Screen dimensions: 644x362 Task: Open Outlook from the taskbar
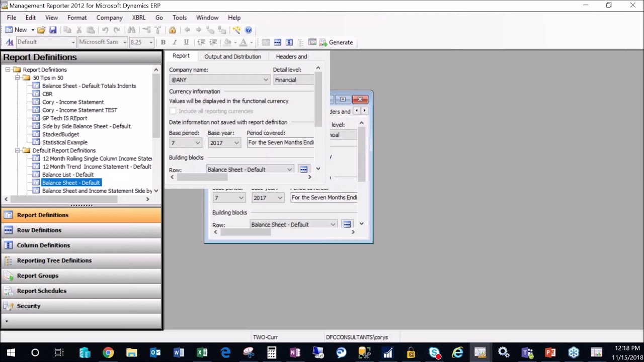(155, 352)
